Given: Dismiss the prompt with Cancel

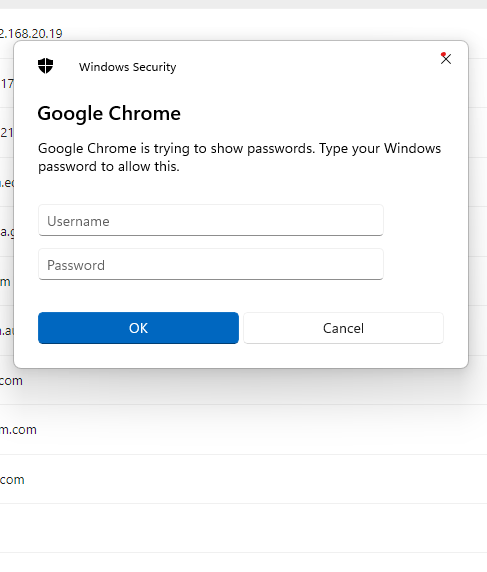Looking at the screenshot, I should click(343, 328).
